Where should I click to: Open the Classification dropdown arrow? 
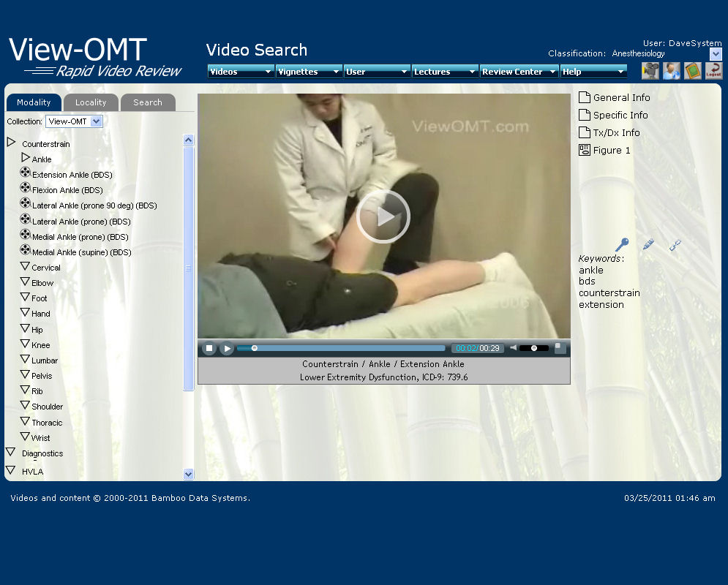point(715,53)
